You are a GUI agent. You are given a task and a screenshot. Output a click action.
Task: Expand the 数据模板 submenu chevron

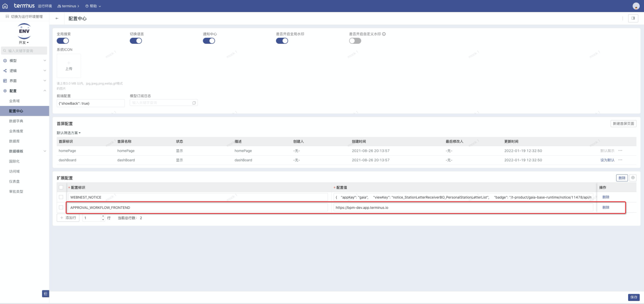(45, 151)
